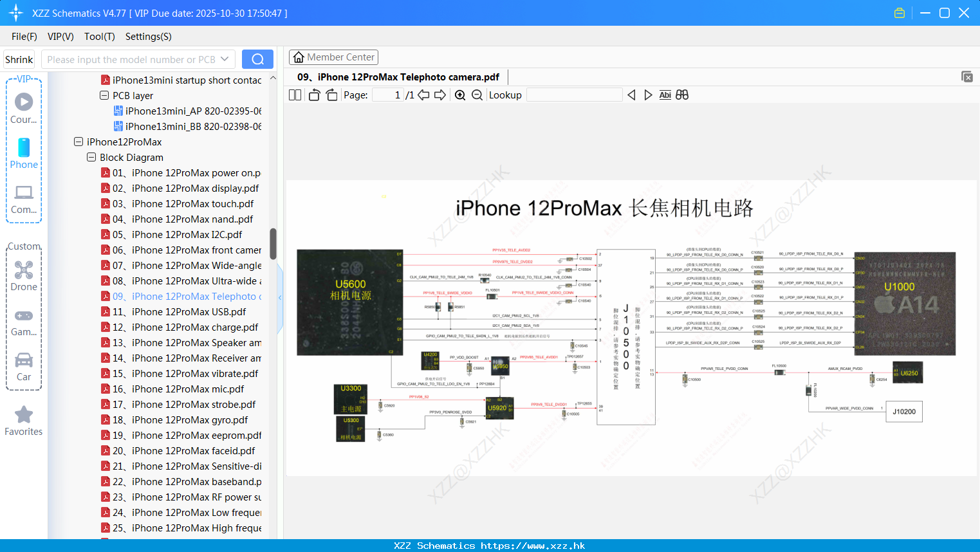Viewport: 980px width, 552px height.
Task: Click the Page number field
Action: (388, 95)
